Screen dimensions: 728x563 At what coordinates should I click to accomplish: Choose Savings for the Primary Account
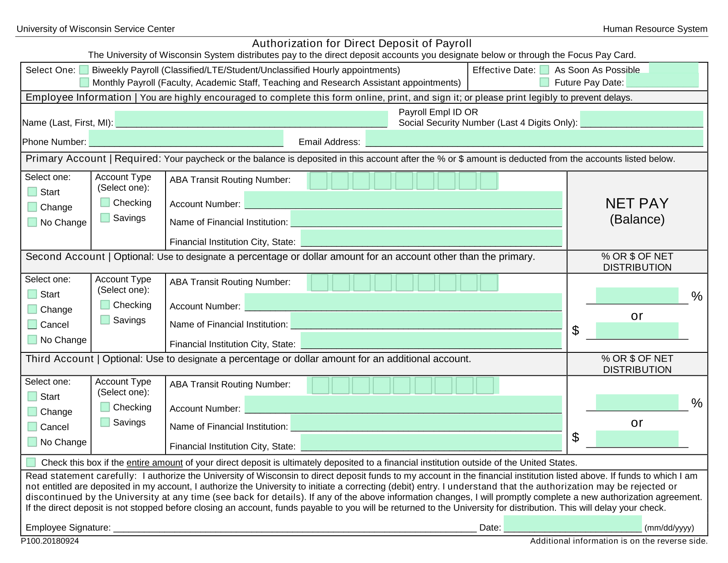105,218
